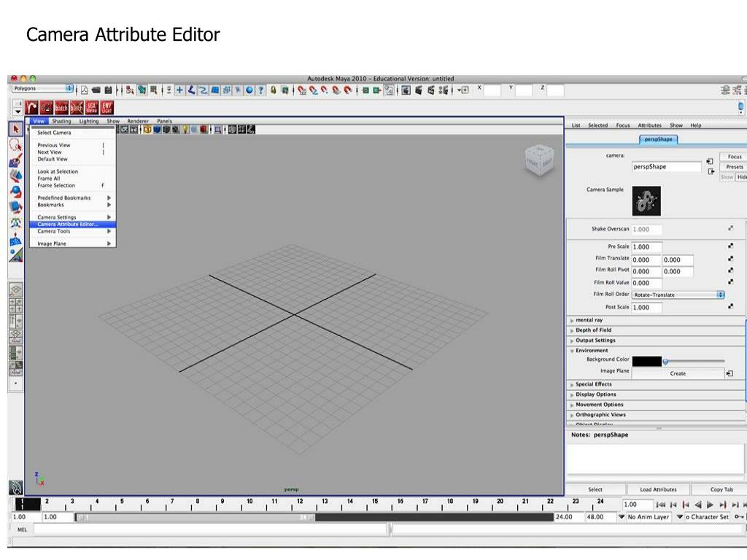The width and height of the screenshot is (747, 560).
Task: Click Create image plane button
Action: (x=678, y=374)
